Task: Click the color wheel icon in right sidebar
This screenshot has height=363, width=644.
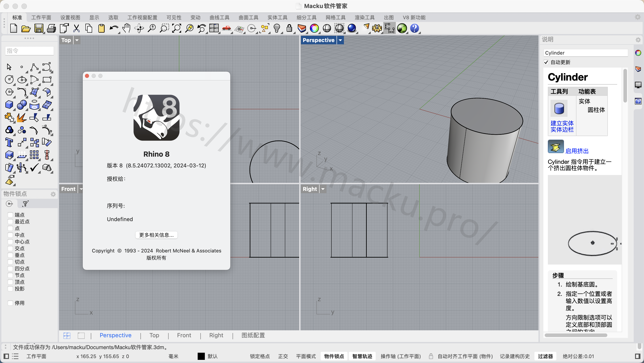Action: (638, 53)
